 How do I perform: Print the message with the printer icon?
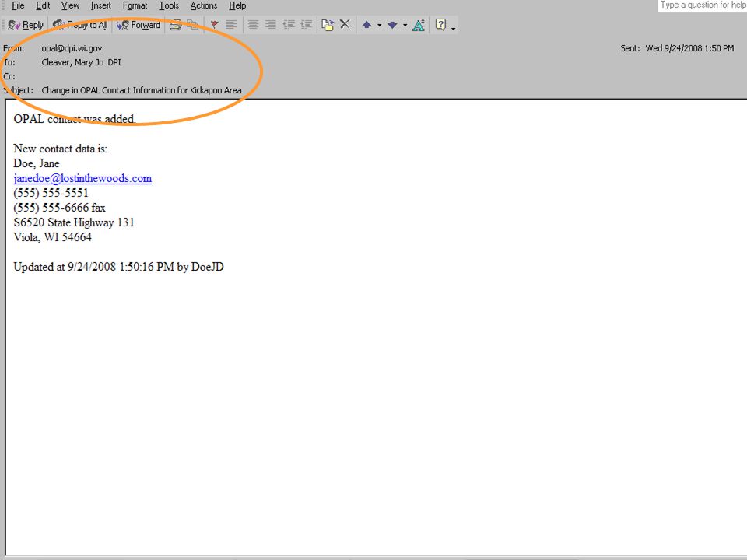175,25
